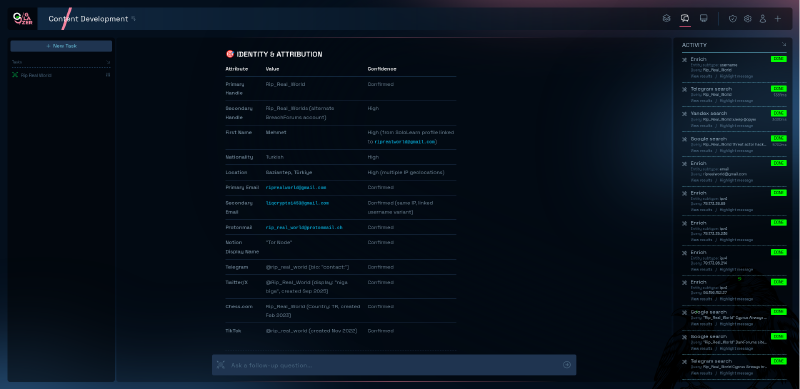Viewport: 800px width, 389px height.
Task: Open the cube workspace icon in the header
Action: 666,18
